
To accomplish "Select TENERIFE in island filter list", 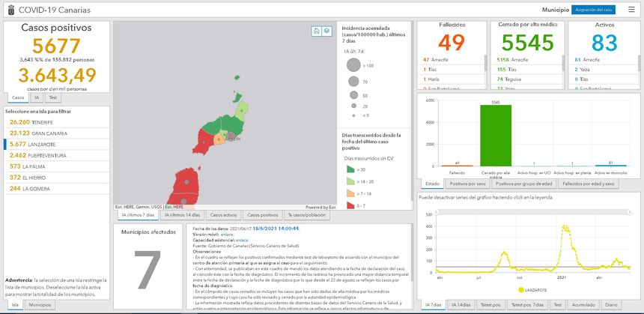I will pyautogui.click(x=30, y=121).
